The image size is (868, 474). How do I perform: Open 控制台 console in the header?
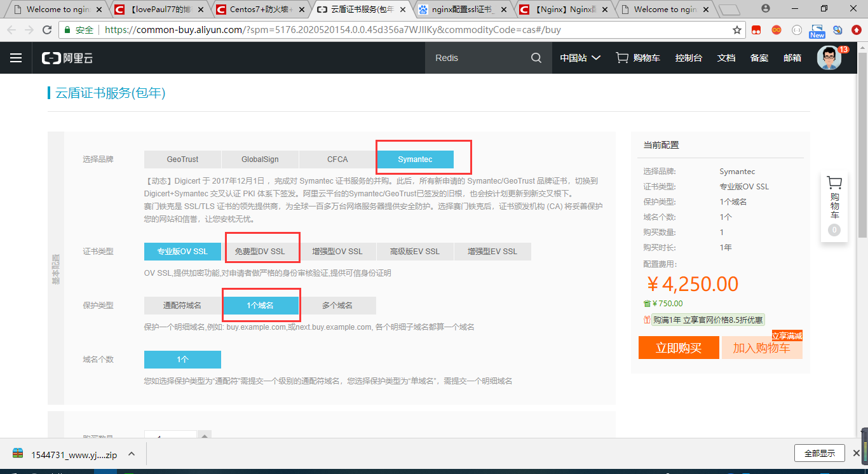pos(689,58)
